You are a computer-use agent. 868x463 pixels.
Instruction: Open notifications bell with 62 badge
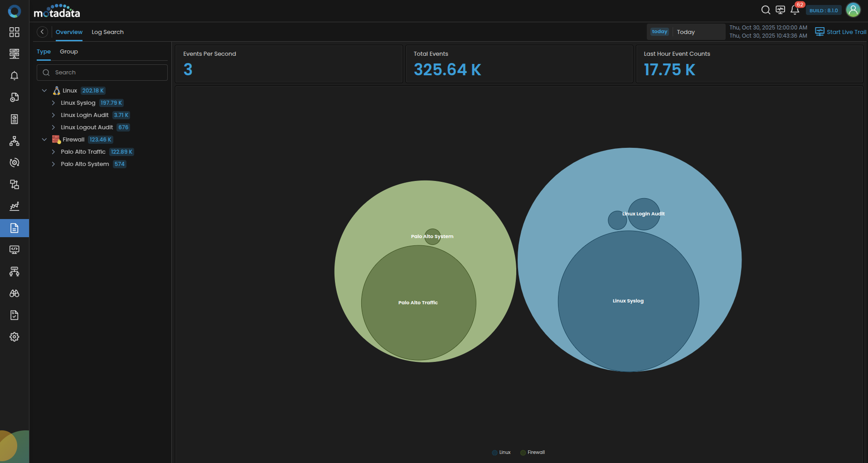(795, 10)
